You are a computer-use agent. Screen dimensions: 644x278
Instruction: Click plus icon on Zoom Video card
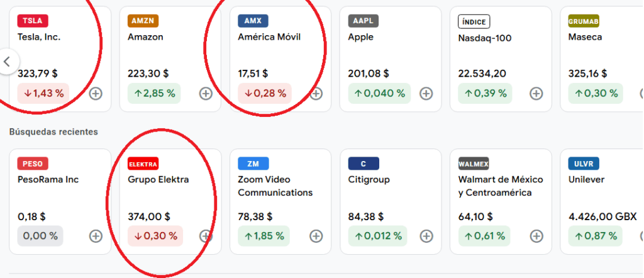[x=316, y=236]
